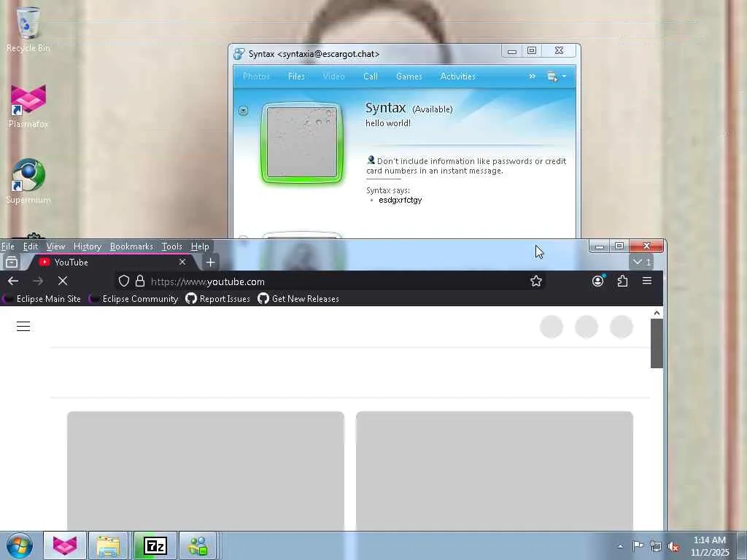Open the taskbar clock showing 1:14 AM
747x560 pixels.
[x=709, y=545]
